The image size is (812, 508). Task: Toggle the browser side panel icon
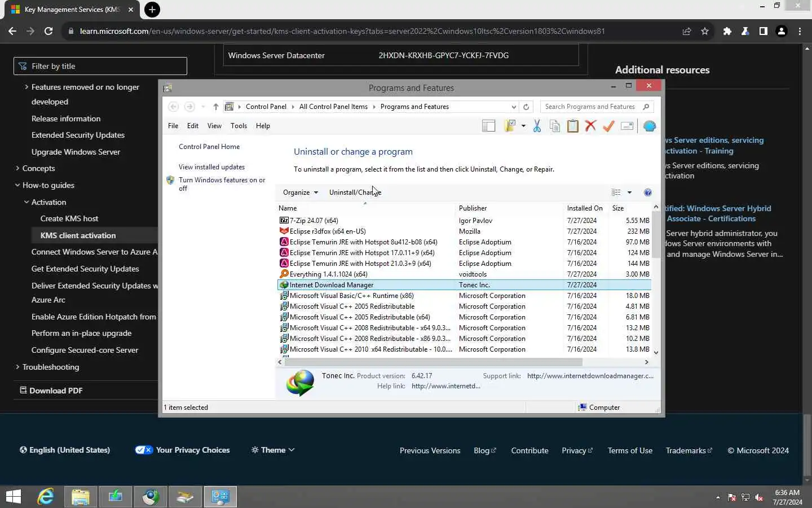click(x=764, y=31)
